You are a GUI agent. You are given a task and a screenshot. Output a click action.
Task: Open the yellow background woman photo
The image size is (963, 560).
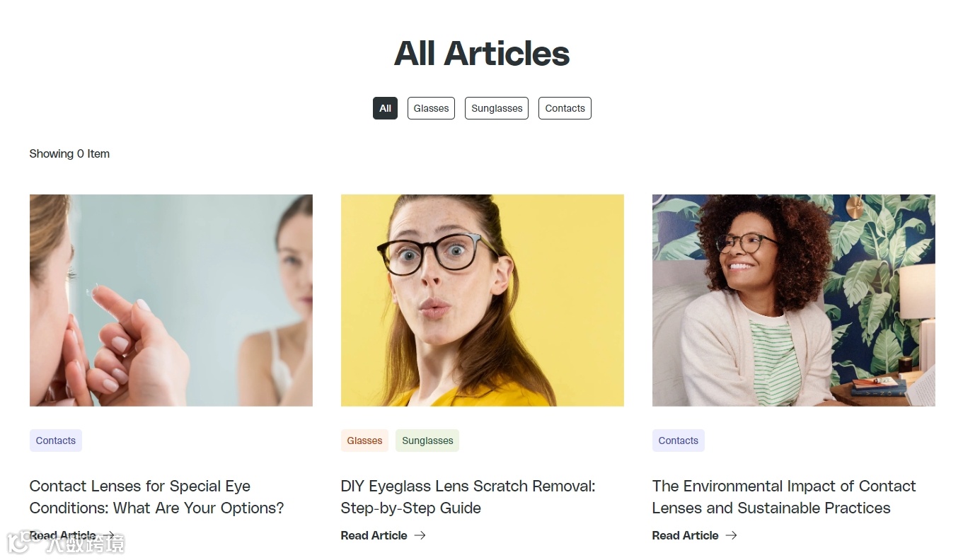[x=483, y=301]
